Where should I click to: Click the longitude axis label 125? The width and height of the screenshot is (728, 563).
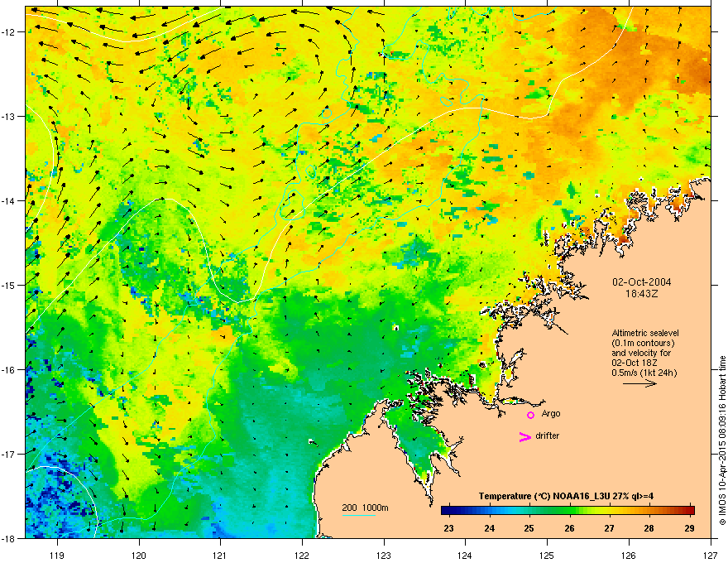click(547, 555)
